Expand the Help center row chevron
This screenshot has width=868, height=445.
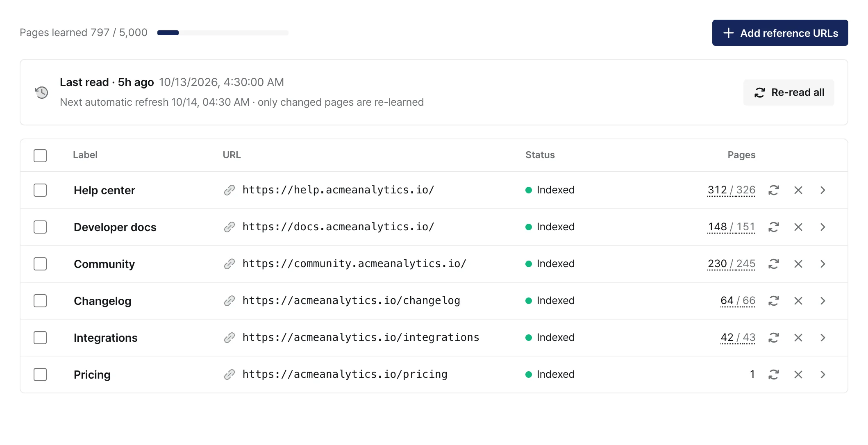tap(823, 190)
